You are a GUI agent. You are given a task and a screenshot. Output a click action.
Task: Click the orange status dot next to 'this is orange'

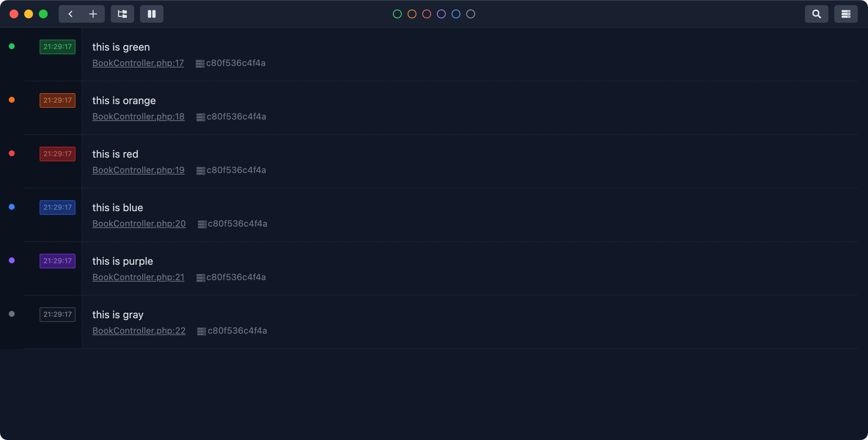coord(12,100)
